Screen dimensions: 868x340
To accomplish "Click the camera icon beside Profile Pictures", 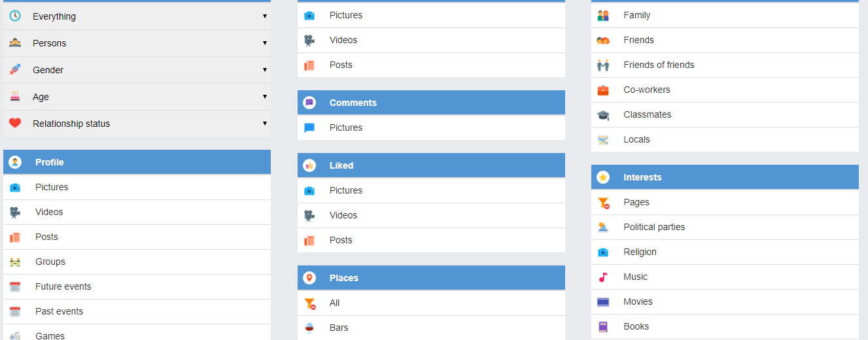I will click(15, 188).
